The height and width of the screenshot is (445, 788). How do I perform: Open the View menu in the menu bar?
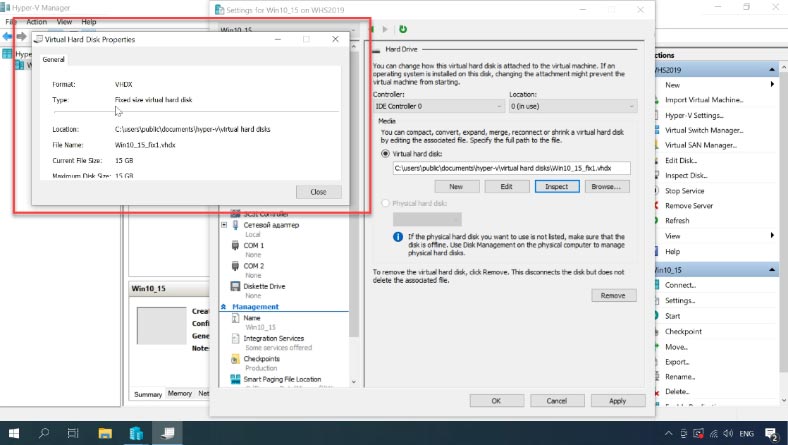click(x=64, y=22)
